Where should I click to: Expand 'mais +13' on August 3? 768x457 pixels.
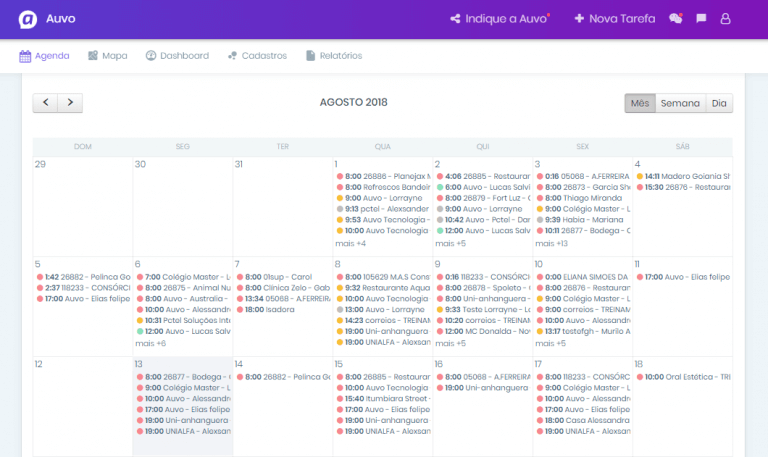click(552, 243)
